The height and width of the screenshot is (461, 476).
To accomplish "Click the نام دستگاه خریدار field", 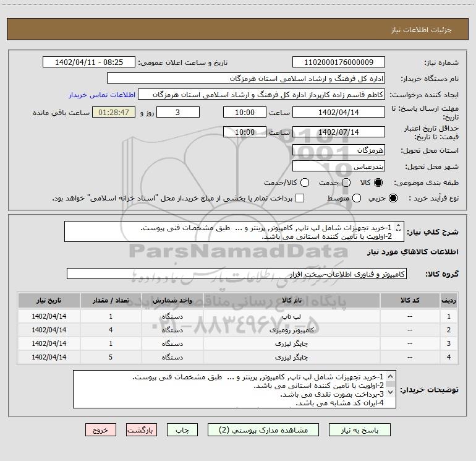I will point(246,79).
